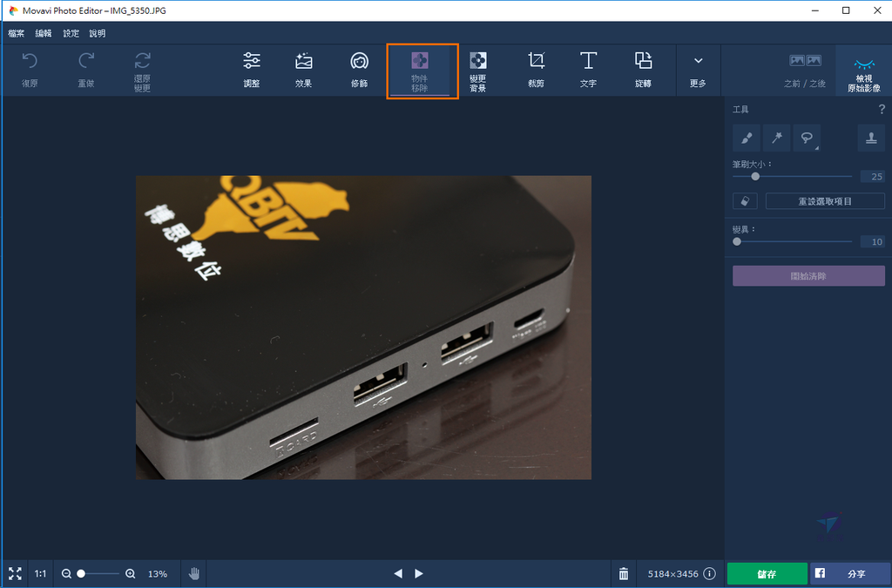The height and width of the screenshot is (588, 892).
Task: Open the Settings (設定) menu
Action: (x=71, y=34)
